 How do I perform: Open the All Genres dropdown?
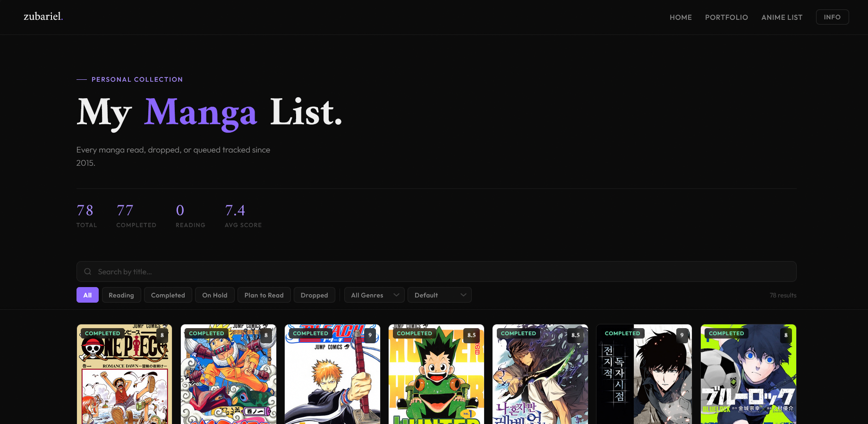pyautogui.click(x=374, y=295)
